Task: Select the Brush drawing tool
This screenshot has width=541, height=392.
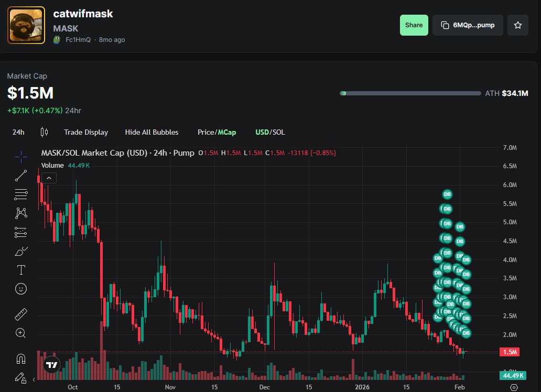Action: pyautogui.click(x=21, y=251)
